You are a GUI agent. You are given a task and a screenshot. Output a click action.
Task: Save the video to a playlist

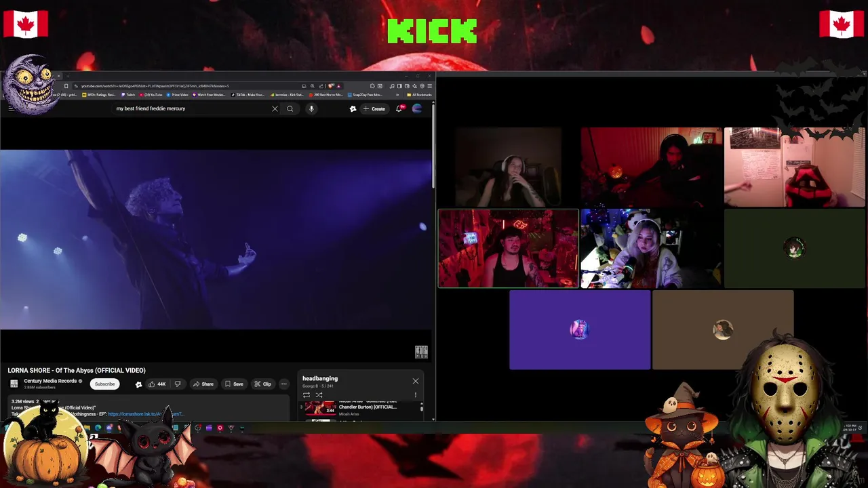coord(234,384)
